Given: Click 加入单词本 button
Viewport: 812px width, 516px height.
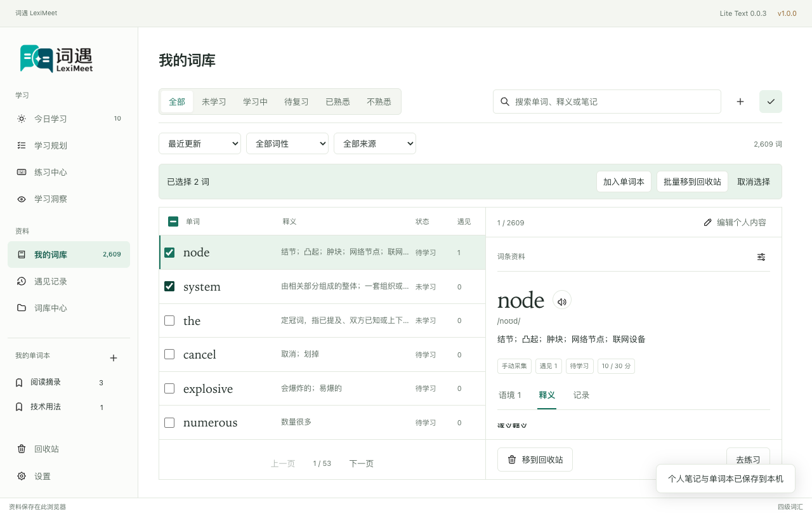Looking at the screenshot, I should tap(624, 182).
